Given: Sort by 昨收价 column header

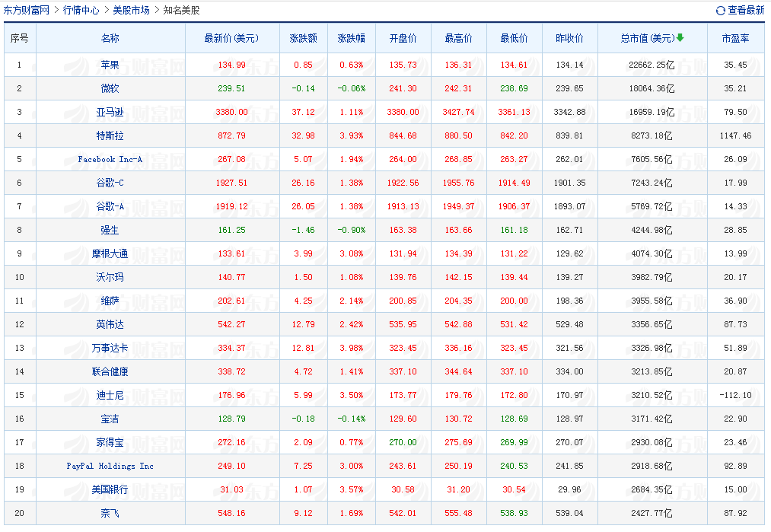Looking at the screenshot, I should (570, 38).
